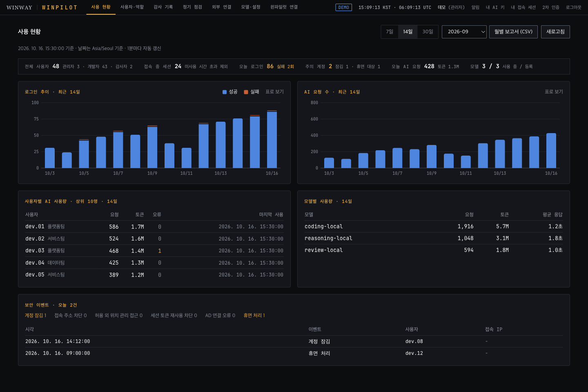Open 알림 notifications link
This screenshot has width=588, height=392.
(475, 7)
